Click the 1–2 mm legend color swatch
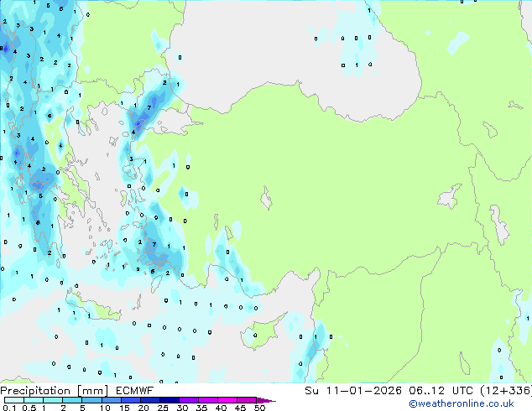 point(53,400)
